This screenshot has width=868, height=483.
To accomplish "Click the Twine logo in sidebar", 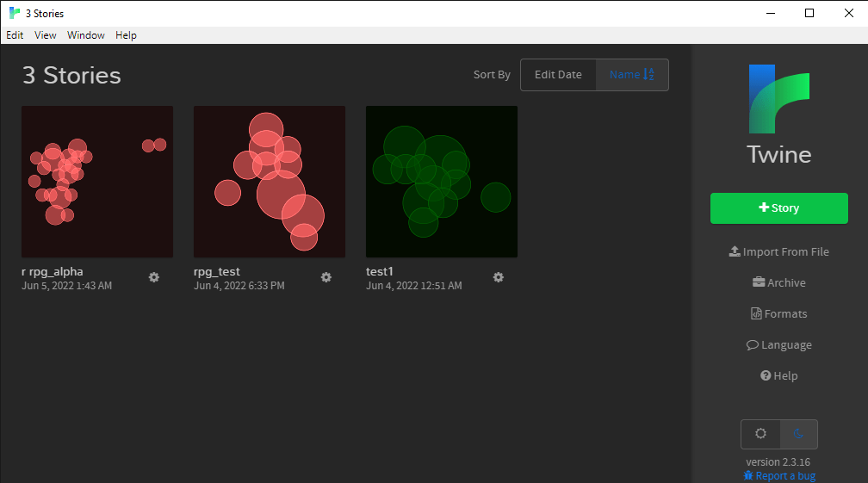I will (x=778, y=99).
